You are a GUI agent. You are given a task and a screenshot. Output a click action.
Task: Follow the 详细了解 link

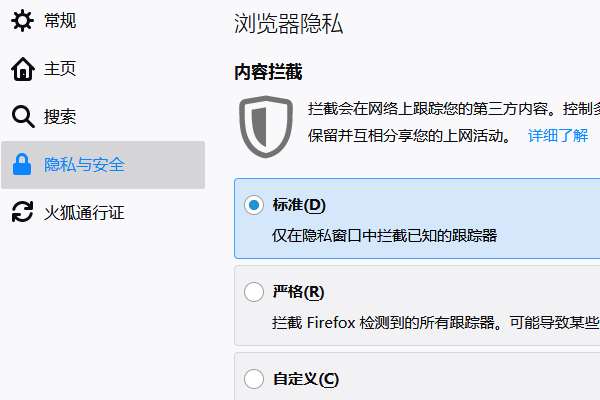click(558, 136)
